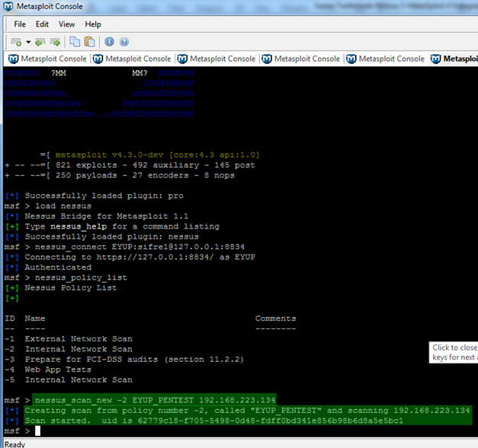The image size is (478, 448).
Task: Open the dropdown arrow beside new console icon
Action: [28, 42]
